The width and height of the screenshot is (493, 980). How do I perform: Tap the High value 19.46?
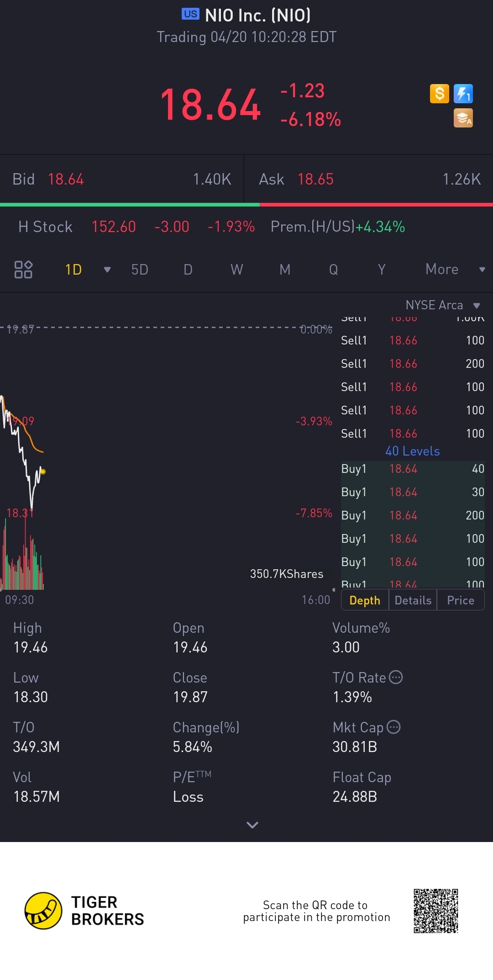(31, 647)
